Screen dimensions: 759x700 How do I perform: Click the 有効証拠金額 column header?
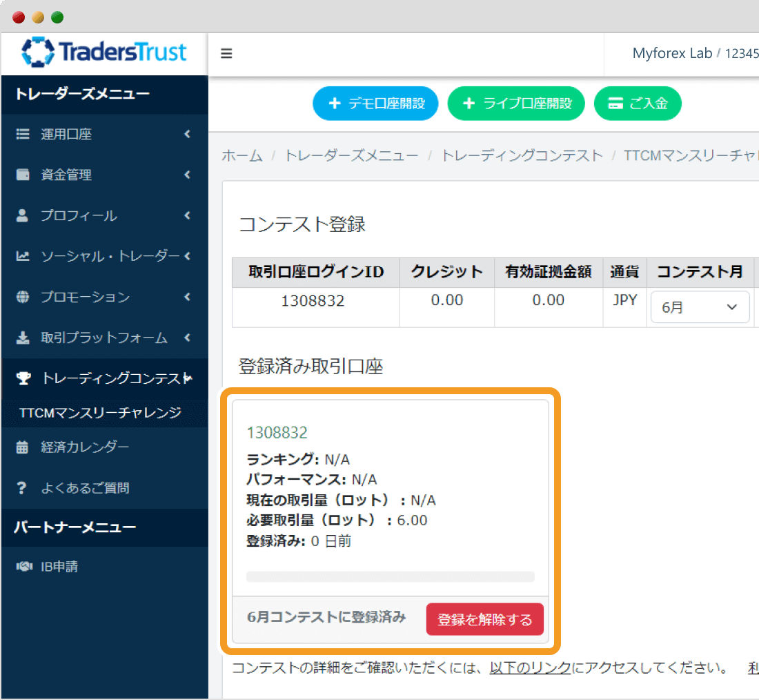(549, 272)
